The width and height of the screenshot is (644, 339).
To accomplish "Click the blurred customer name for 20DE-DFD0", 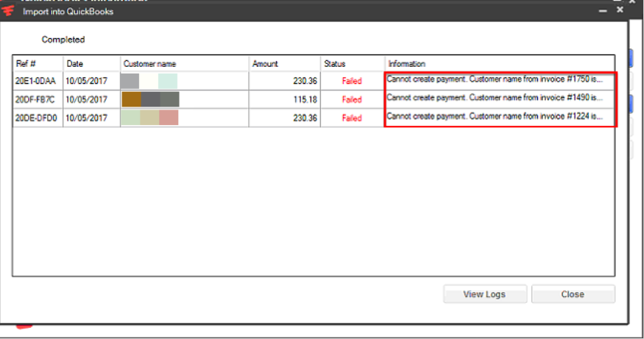I will pyautogui.click(x=149, y=118).
